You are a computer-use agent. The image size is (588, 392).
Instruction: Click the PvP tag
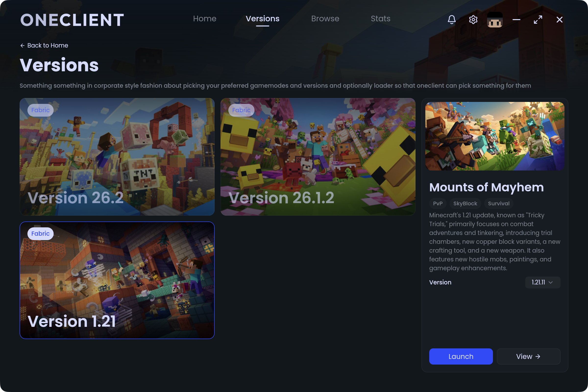click(438, 204)
